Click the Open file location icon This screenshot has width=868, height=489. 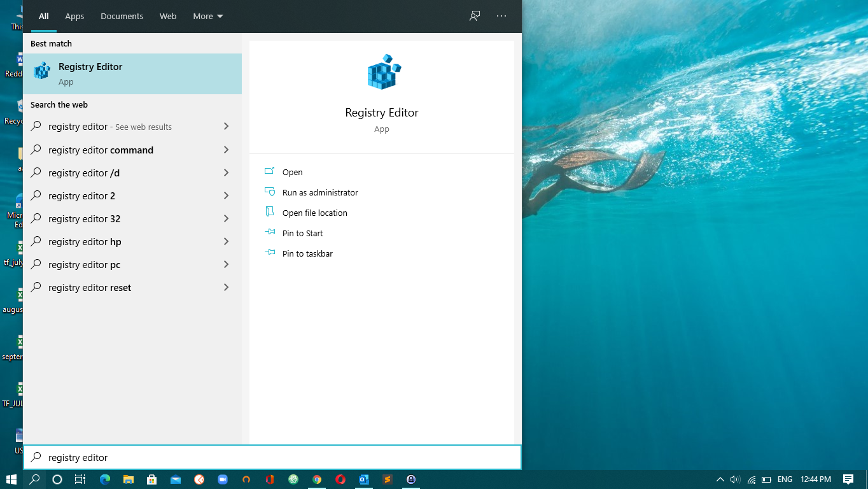[x=270, y=212]
